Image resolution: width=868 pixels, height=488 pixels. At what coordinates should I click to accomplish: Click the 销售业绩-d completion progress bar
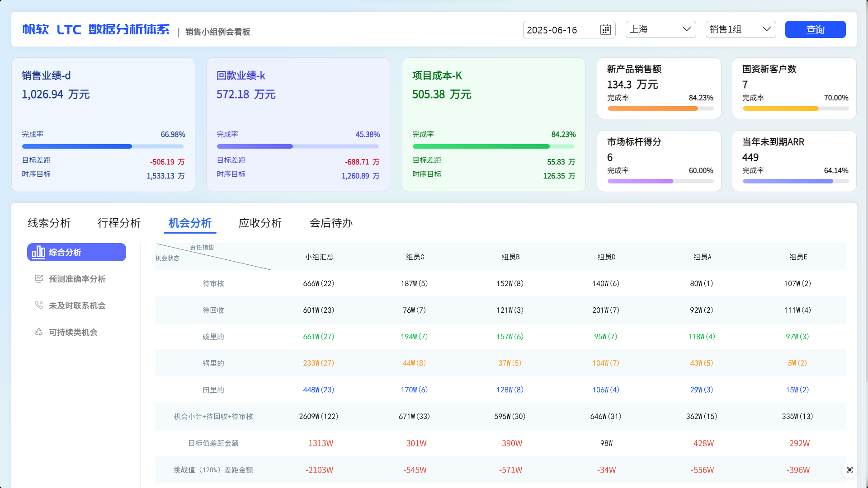pos(103,146)
